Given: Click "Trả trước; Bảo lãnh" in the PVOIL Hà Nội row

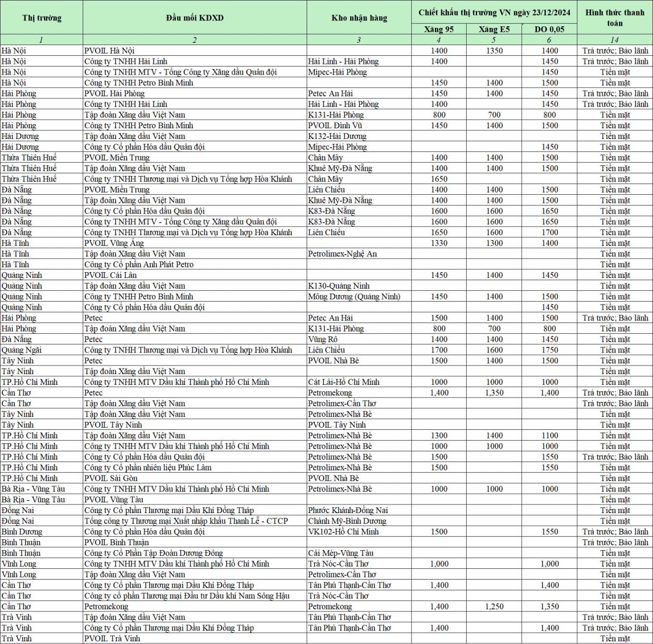Looking at the screenshot, I should click(615, 50).
